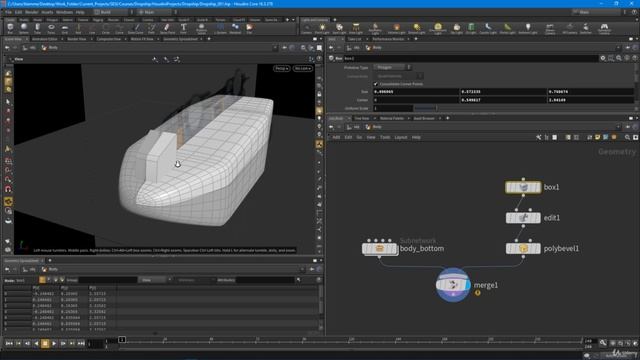Add a Point Light from shelf
640x360 pixels.
pos(322,28)
